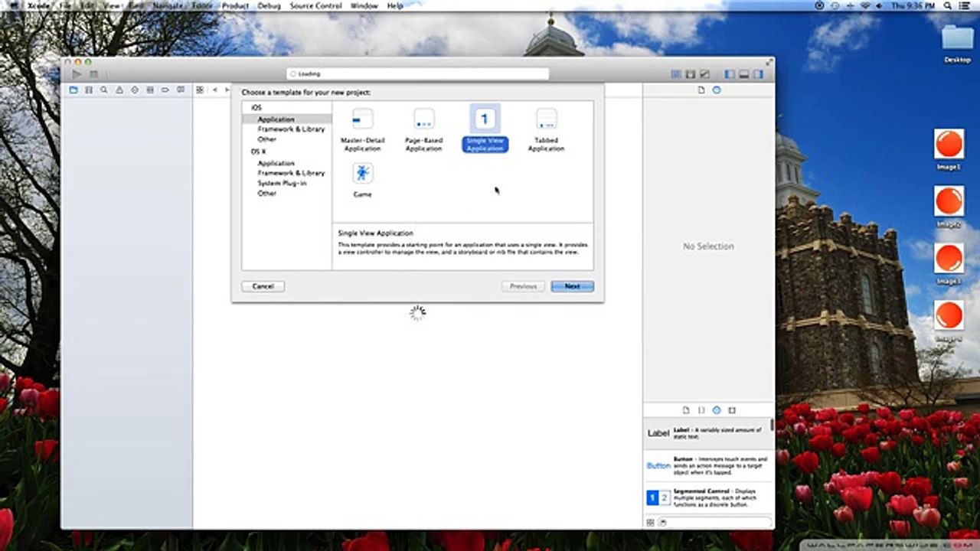Viewport: 980px width, 551px height.
Task: Show the File Template library
Action: click(686, 410)
